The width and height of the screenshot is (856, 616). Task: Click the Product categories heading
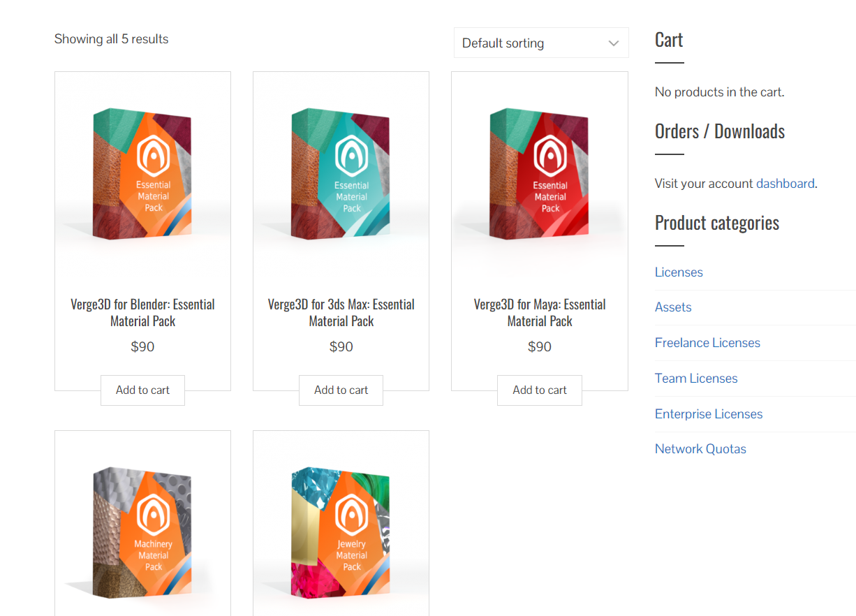click(x=717, y=223)
